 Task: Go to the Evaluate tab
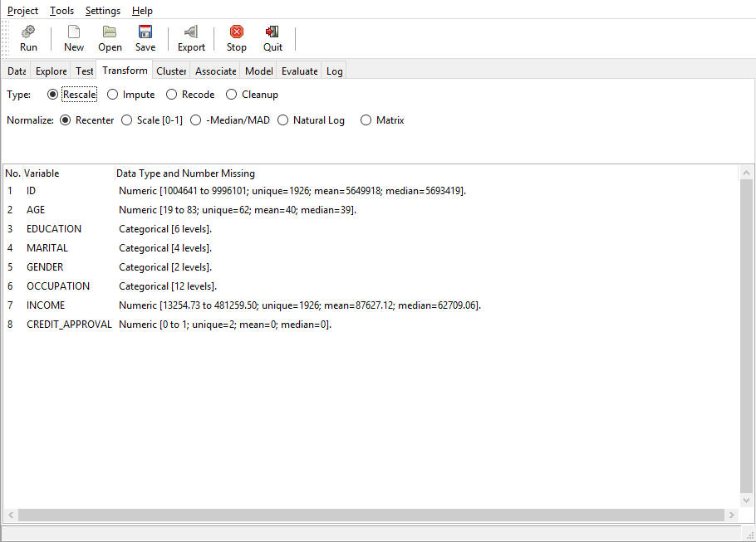pyautogui.click(x=299, y=71)
